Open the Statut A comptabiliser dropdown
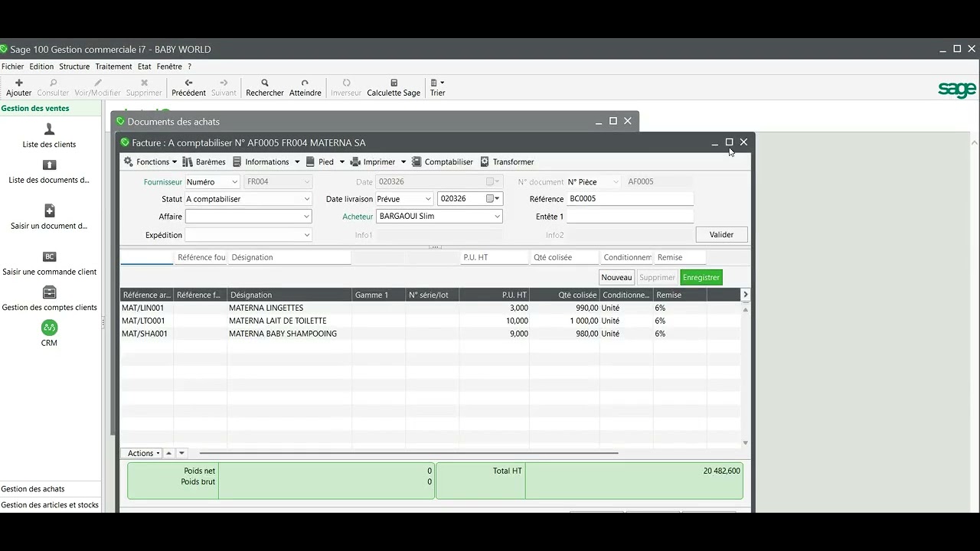The width and height of the screenshot is (980, 551). point(248,199)
